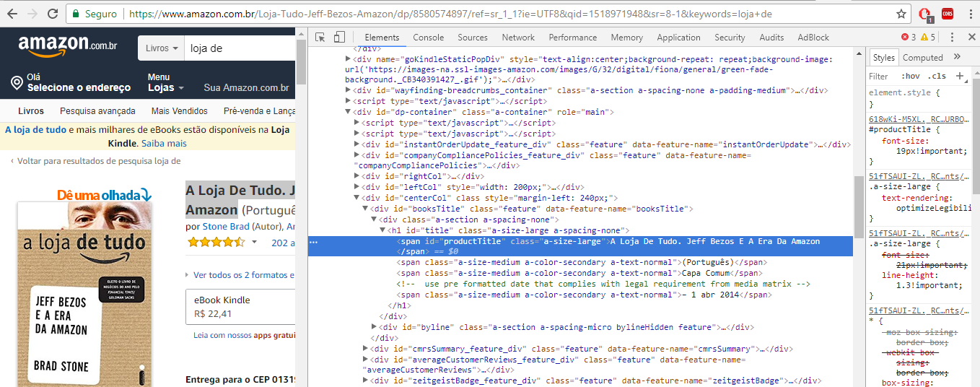980x387 pixels.
Task: Expand the averageCustomerReviews_feature_div node
Action: (366, 360)
